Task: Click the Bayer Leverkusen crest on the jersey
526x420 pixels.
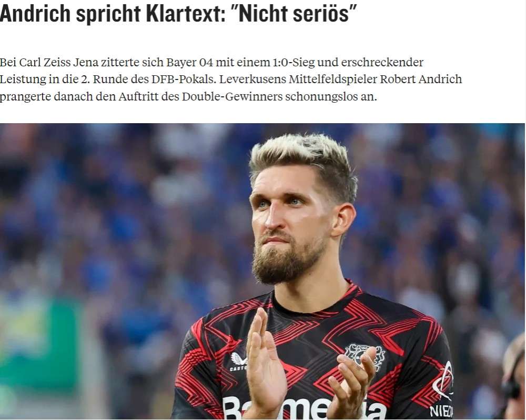Action: 365,356
